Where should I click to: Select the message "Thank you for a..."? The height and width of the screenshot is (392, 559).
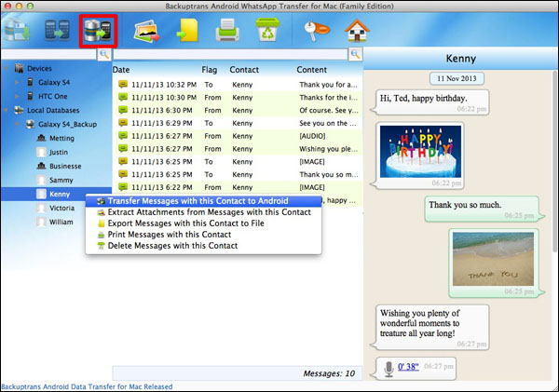coord(238,85)
